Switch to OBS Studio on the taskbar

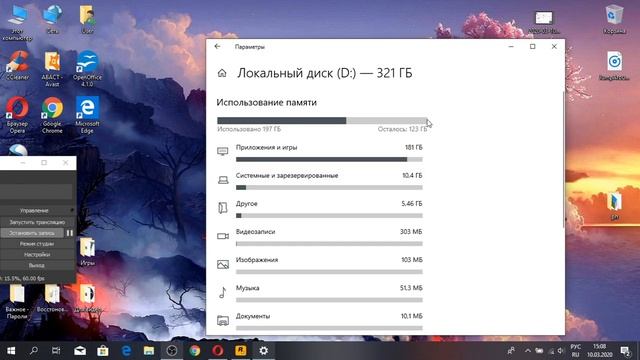pos(172,351)
